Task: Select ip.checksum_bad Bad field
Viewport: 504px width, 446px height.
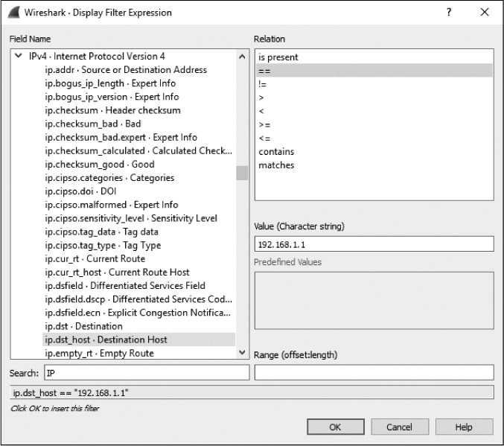Action: 92,124
